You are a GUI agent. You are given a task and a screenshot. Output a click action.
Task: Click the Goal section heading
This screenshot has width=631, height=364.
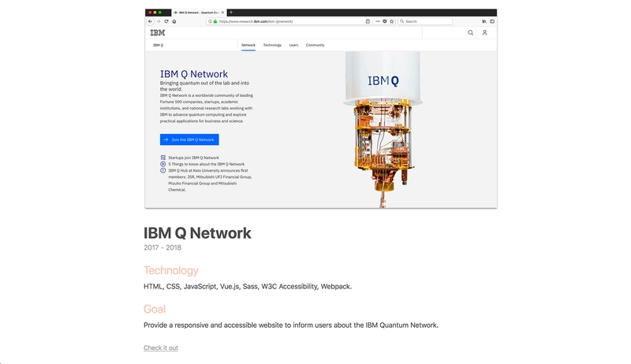click(x=155, y=309)
